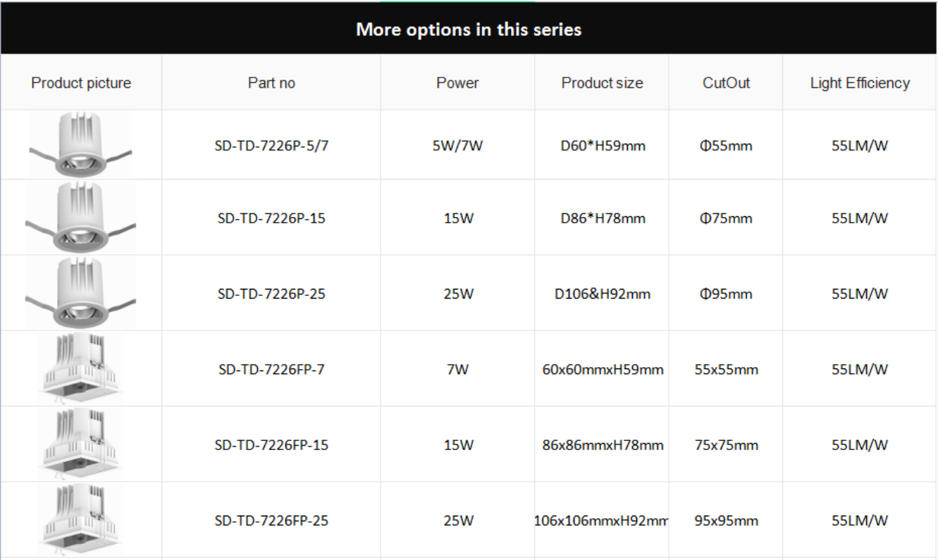
Task: Select the Light Efficiency column header
Action: [860, 82]
